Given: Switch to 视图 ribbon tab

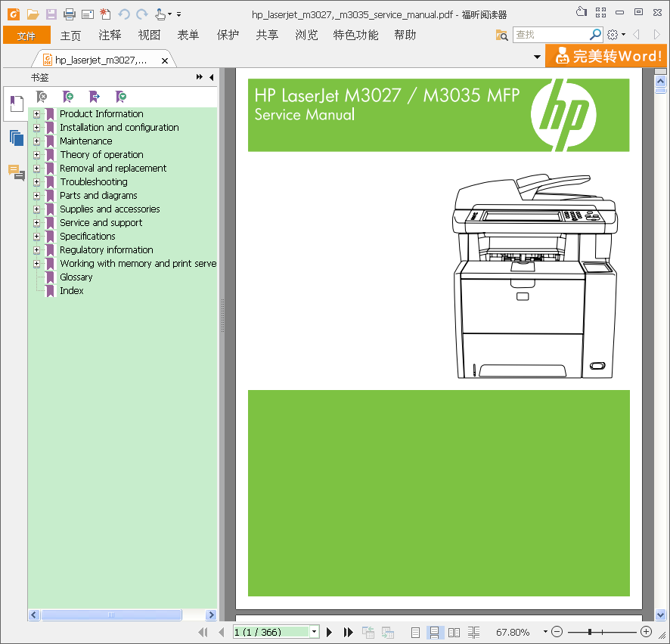Looking at the screenshot, I should (149, 35).
